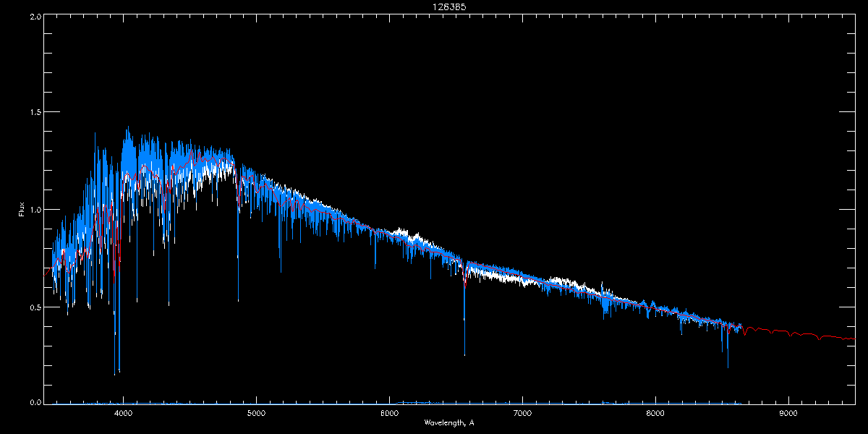Click the 1.5 y-axis tick label
The width and height of the screenshot is (868, 434).
point(35,113)
